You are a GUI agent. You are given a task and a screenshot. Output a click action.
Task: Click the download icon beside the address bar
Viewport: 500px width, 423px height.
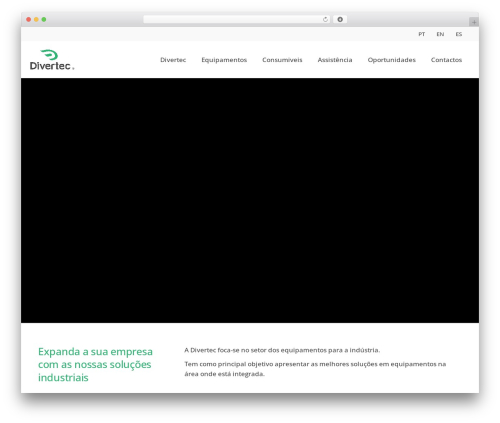pyautogui.click(x=340, y=20)
